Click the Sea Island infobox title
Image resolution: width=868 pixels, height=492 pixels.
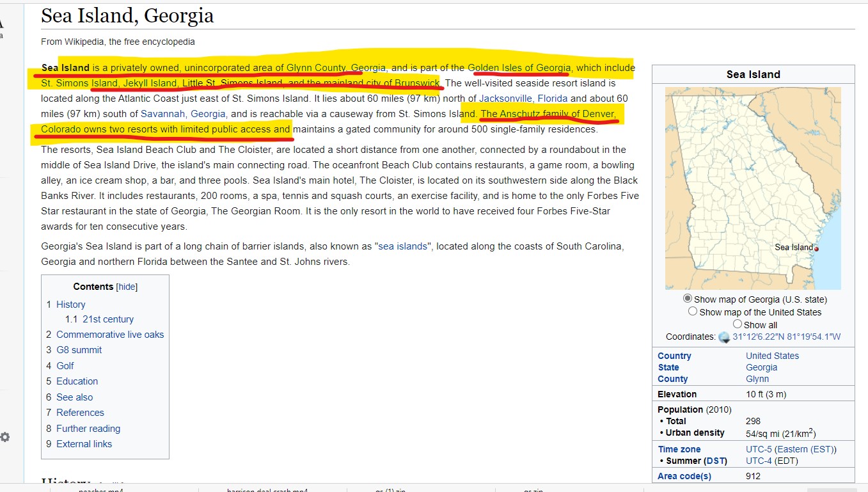pos(753,74)
